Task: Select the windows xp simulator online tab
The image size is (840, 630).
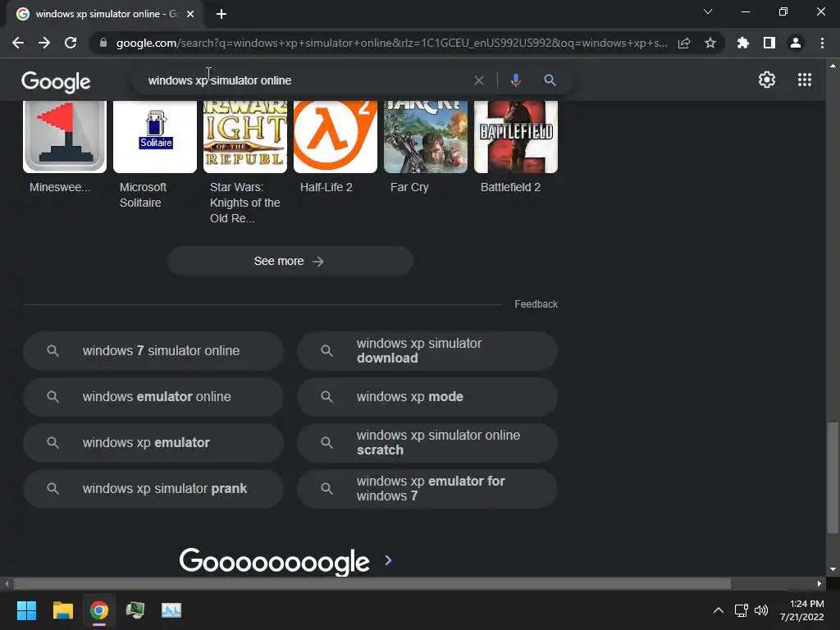Action: coord(104,14)
